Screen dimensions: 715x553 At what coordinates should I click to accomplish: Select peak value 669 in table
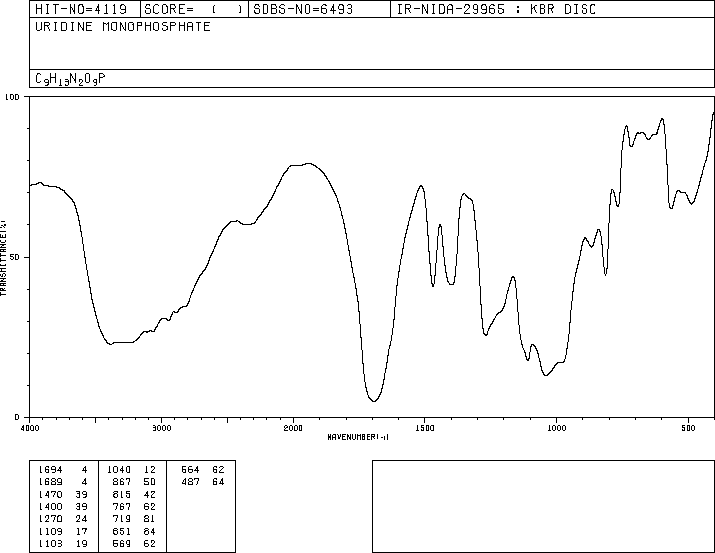122,543
